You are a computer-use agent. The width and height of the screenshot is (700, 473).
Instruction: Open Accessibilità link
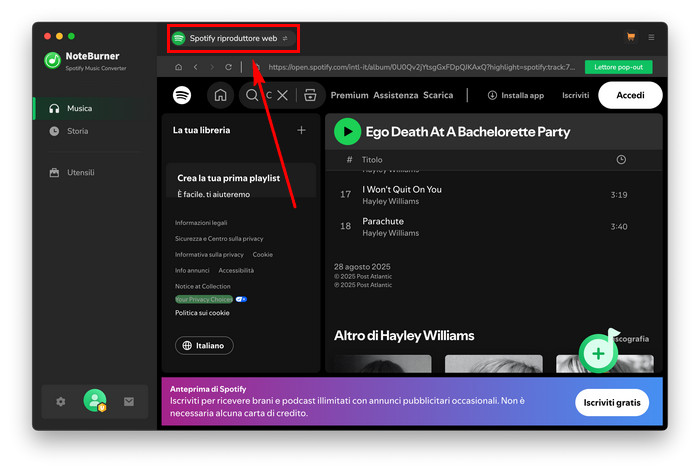pyautogui.click(x=236, y=270)
